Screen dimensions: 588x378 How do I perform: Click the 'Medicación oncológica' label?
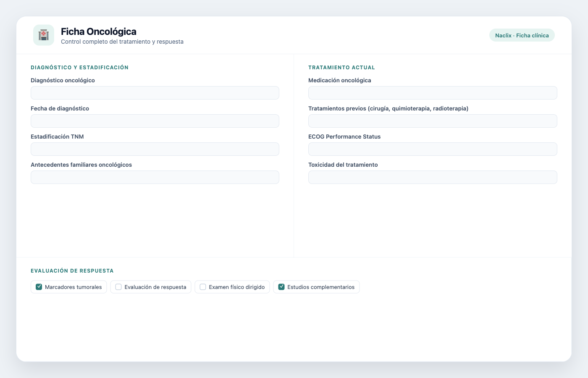340,80
